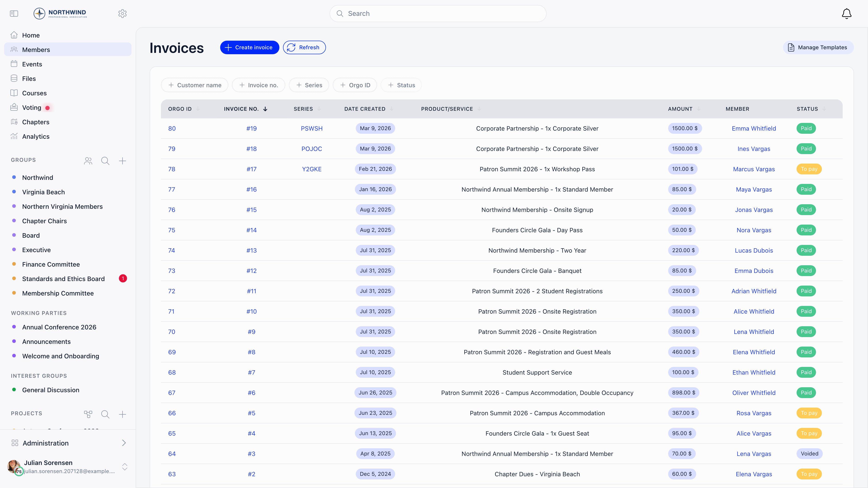Open series POJOC link
The height and width of the screenshot is (488, 868).
coord(312,148)
